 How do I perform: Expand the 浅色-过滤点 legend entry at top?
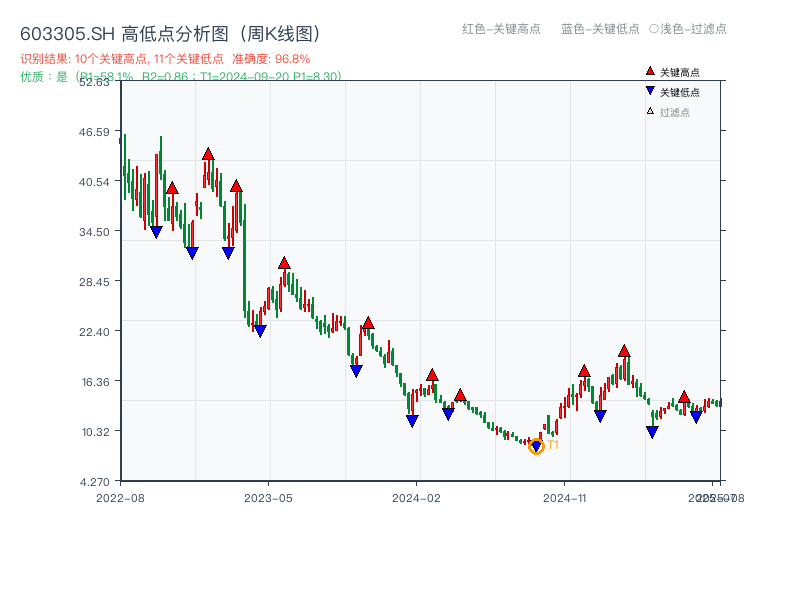point(690,30)
